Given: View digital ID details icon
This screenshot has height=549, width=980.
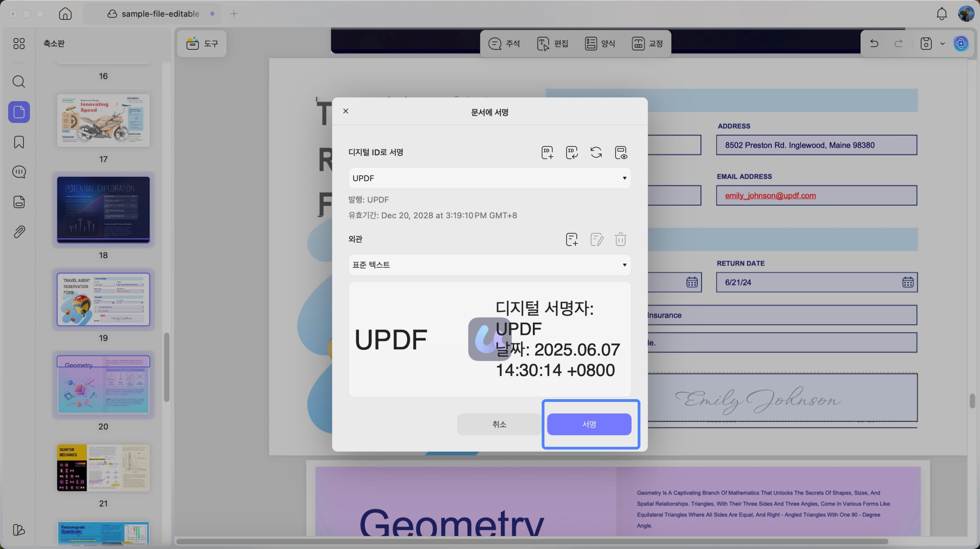Looking at the screenshot, I should click(x=621, y=152).
